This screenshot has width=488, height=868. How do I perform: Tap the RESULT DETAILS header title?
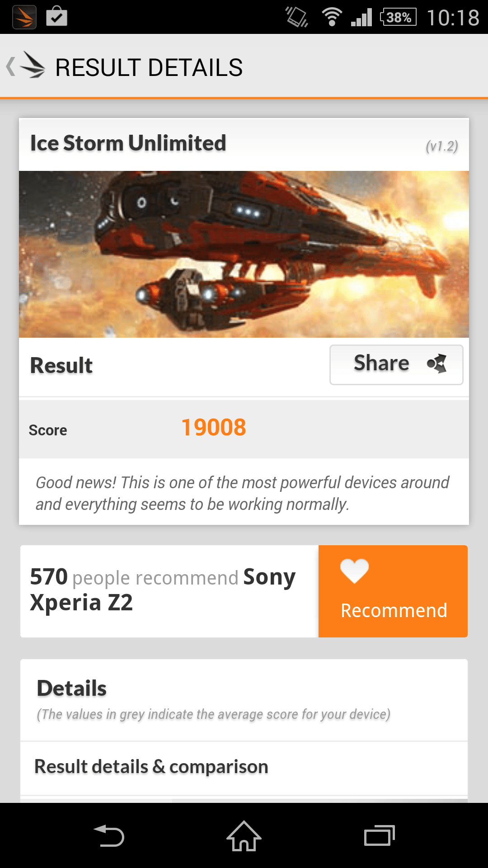[x=149, y=67]
